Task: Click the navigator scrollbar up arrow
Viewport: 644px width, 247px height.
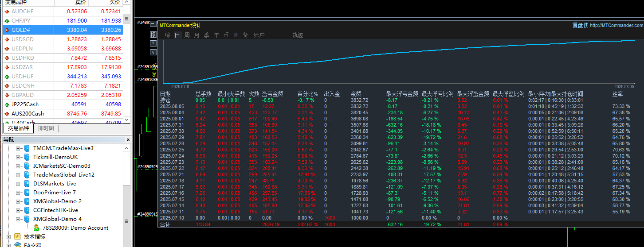Action: pyautogui.click(x=128, y=148)
